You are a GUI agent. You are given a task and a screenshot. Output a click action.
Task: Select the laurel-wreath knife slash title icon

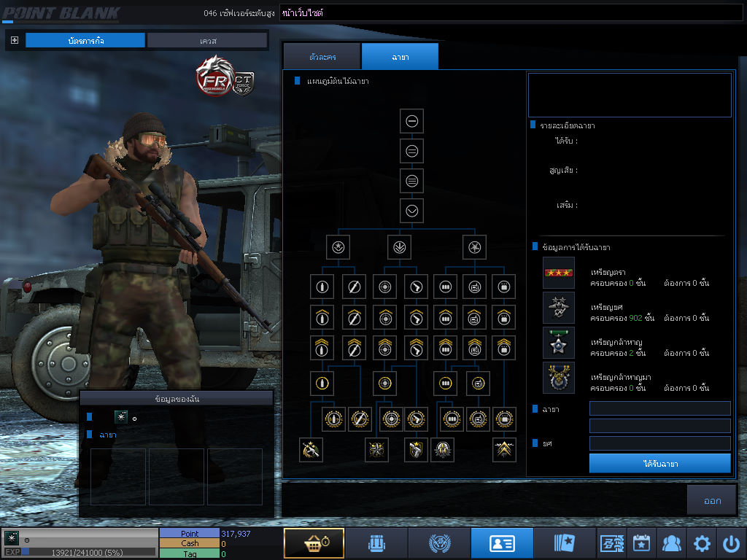(360, 419)
